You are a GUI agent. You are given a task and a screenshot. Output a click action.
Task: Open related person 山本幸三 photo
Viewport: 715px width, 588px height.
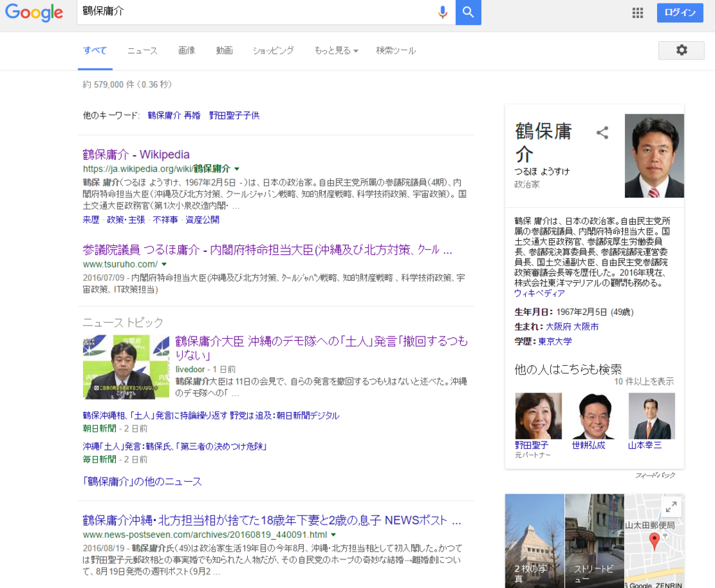651,416
